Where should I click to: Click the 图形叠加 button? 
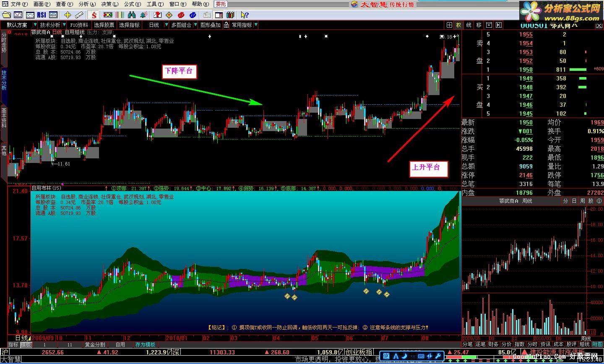click(211, 25)
